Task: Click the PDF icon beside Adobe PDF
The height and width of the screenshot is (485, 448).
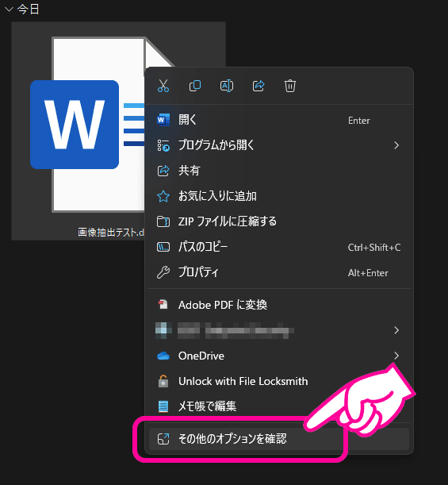Action: pos(163,305)
